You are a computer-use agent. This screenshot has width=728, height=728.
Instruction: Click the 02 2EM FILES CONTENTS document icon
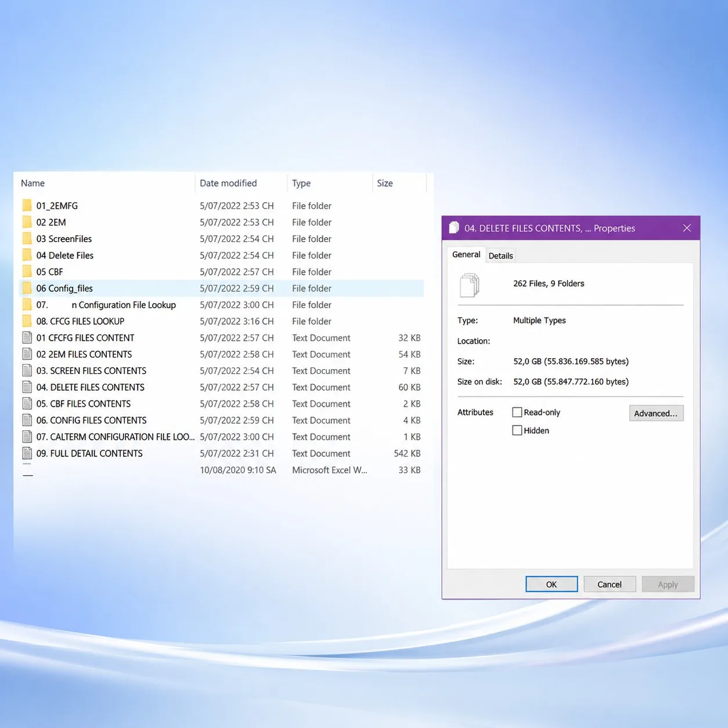[x=27, y=354]
